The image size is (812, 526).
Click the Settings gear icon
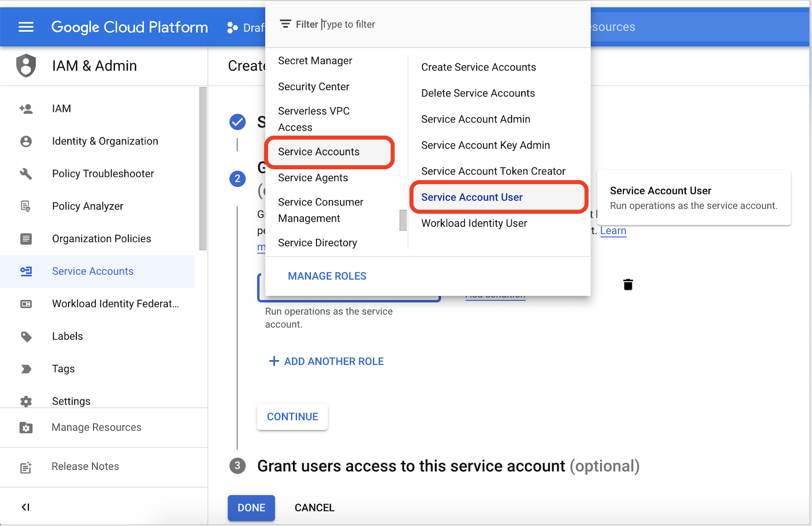click(x=26, y=401)
